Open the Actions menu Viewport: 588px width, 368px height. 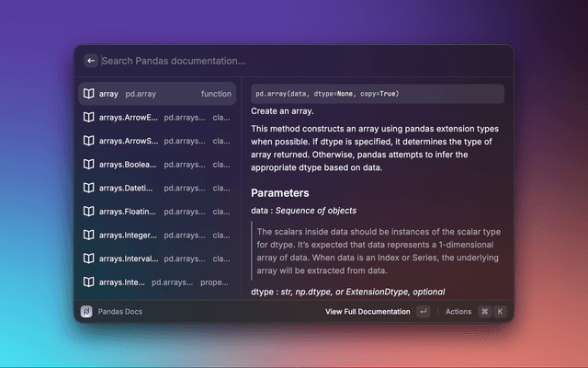click(x=458, y=312)
